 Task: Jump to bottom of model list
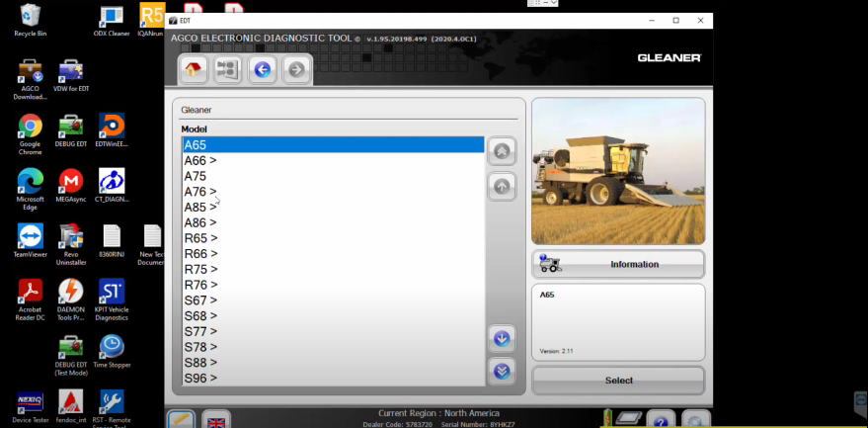coord(502,372)
